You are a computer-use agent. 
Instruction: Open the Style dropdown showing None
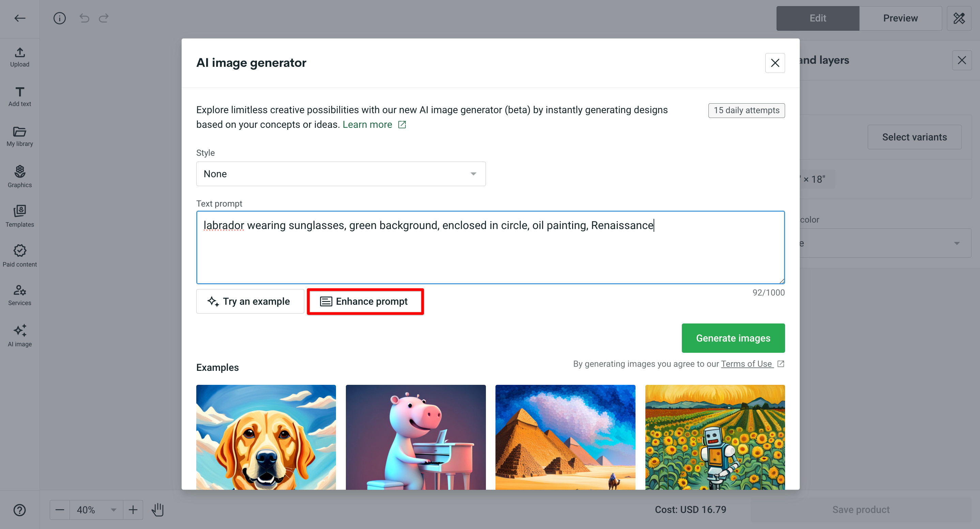(340, 173)
